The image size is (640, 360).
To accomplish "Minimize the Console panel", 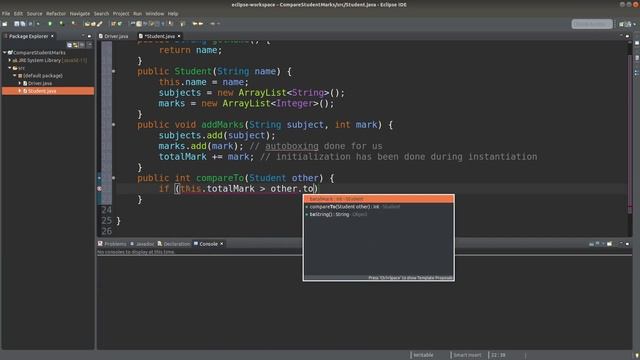I will click(x=621, y=244).
